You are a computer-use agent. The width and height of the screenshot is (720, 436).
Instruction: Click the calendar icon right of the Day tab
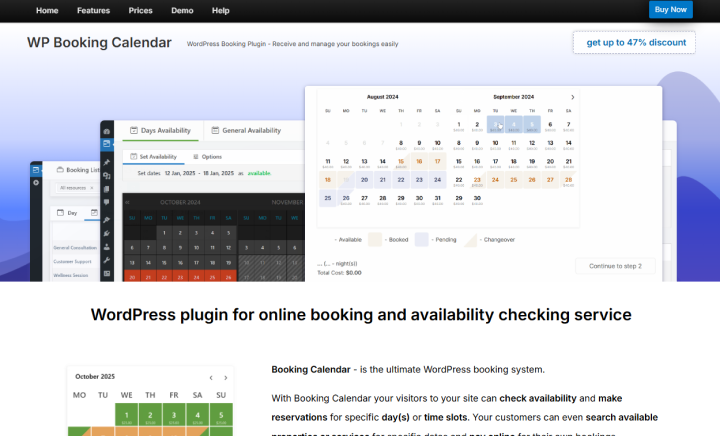pyautogui.click(x=94, y=212)
